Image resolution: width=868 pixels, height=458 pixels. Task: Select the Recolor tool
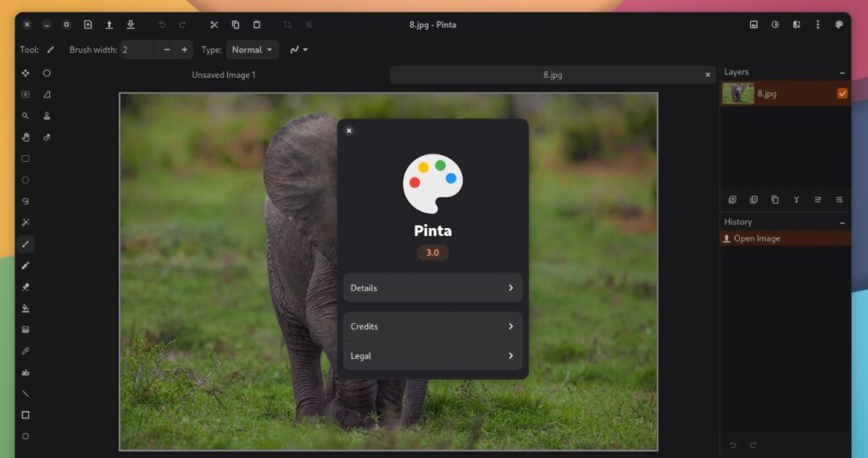coord(47,137)
